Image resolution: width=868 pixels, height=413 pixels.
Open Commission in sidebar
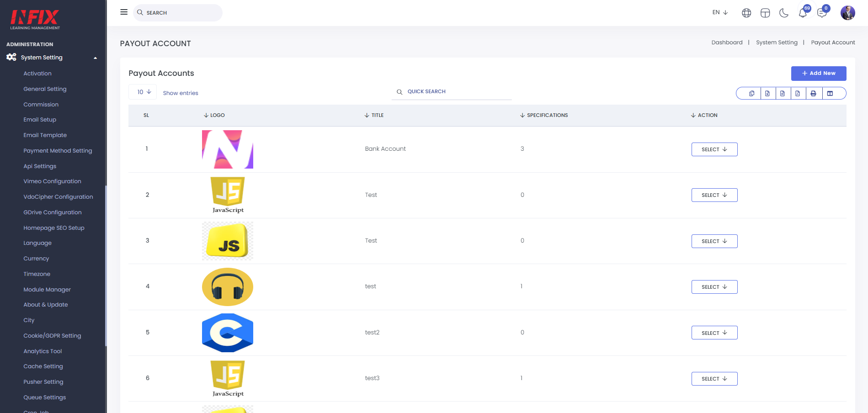[x=41, y=105]
